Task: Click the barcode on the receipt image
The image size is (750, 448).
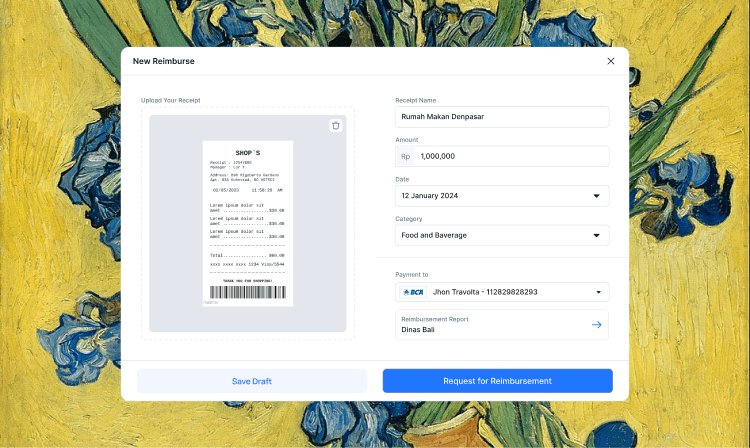Action: (x=247, y=293)
